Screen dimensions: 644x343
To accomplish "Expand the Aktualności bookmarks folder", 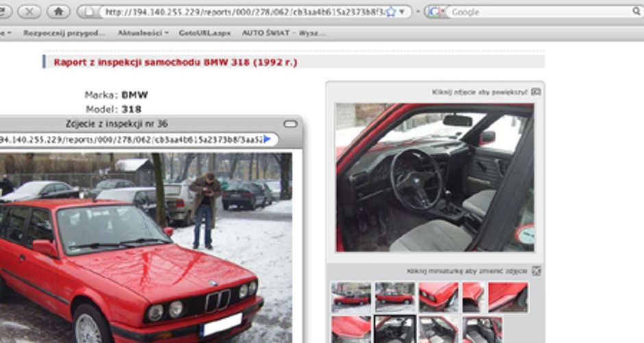I will (143, 33).
